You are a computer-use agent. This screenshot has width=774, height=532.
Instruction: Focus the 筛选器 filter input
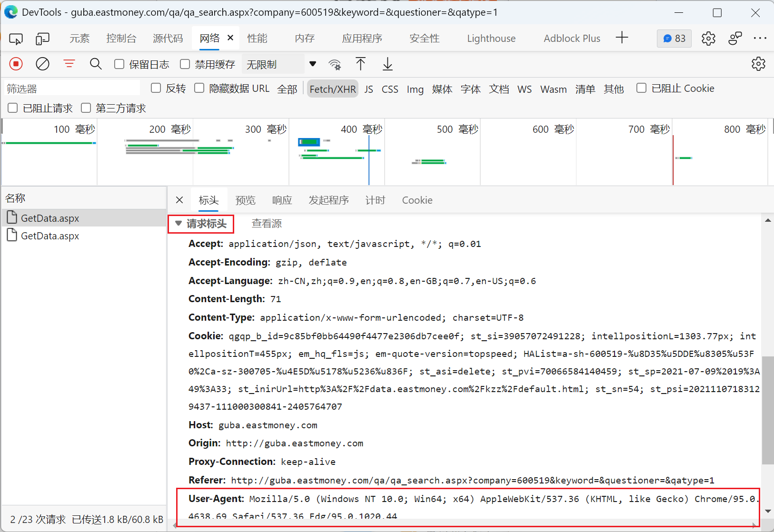[x=72, y=89]
